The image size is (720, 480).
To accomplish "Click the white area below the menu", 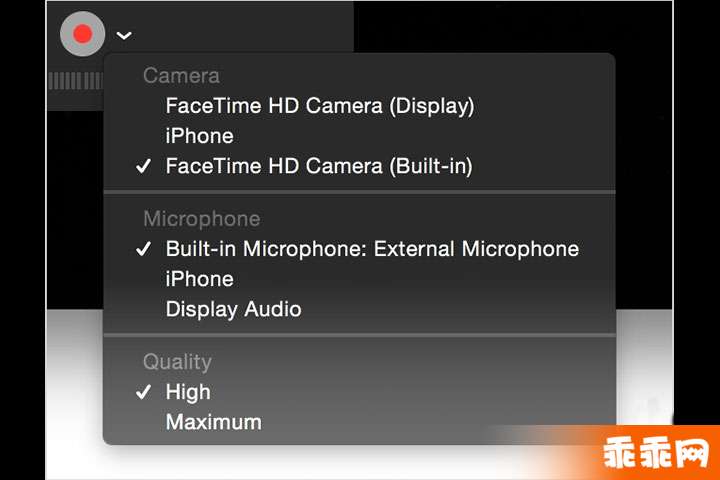I will (x=276, y=464).
